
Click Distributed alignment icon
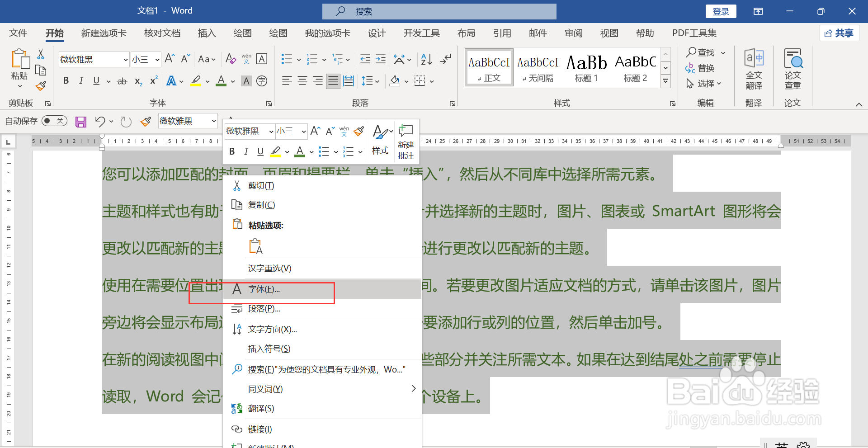pyautogui.click(x=349, y=81)
